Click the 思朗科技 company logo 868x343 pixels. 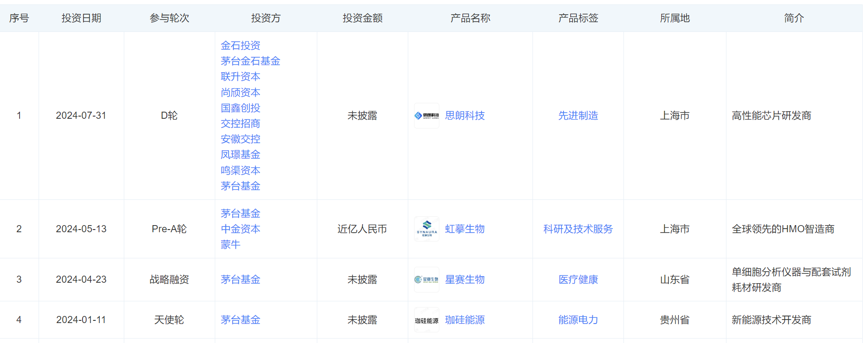tap(426, 116)
